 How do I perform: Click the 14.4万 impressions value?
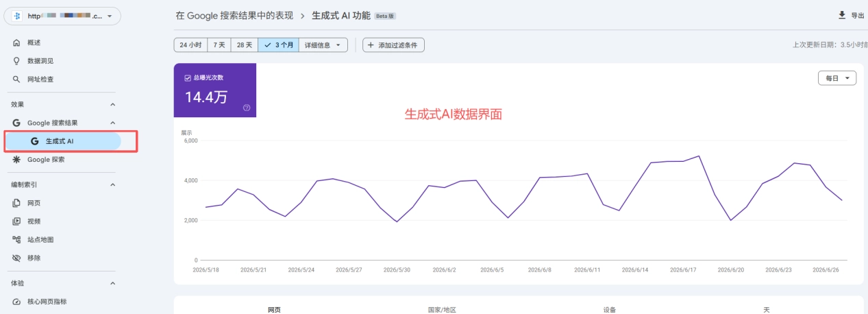pos(206,97)
